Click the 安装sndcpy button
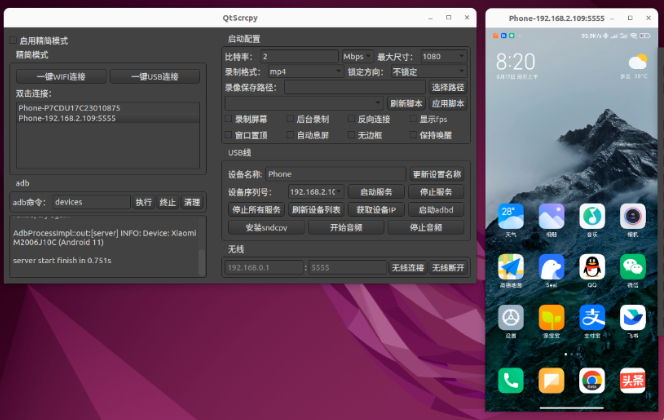This screenshot has width=664, height=420. (x=266, y=227)
